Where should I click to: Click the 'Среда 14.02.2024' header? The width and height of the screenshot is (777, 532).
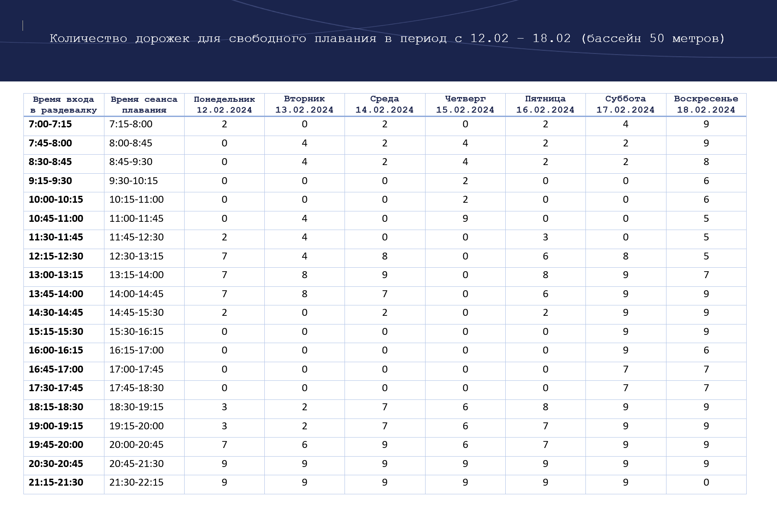click(x=385, y=104)
